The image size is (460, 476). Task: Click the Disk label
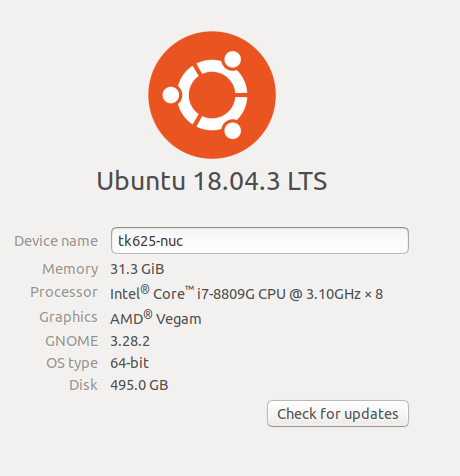pyautogui.click(x=83, y=385)
